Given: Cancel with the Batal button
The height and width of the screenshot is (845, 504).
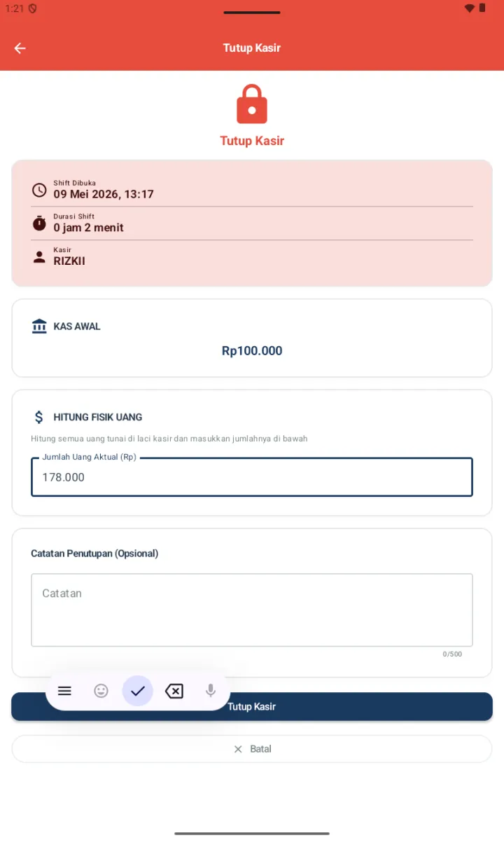Looking at the screenshot, I should (x=252, y=749).
